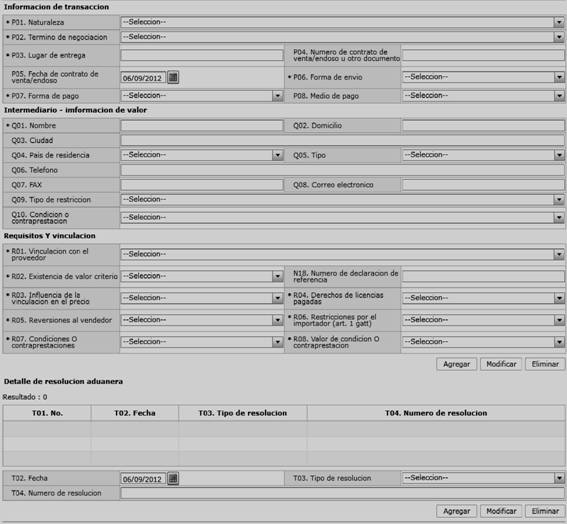Image resolution: width=567 pixels, height=524 pixels.
Task: Expand P08 Medio de pago dropdown
Action: tap(483, 96)
